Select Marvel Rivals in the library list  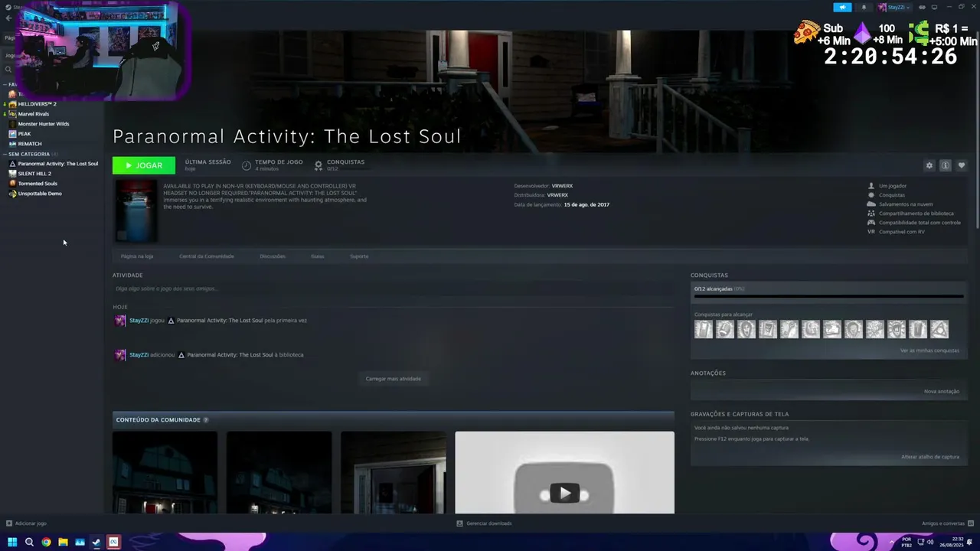[33, 114]
